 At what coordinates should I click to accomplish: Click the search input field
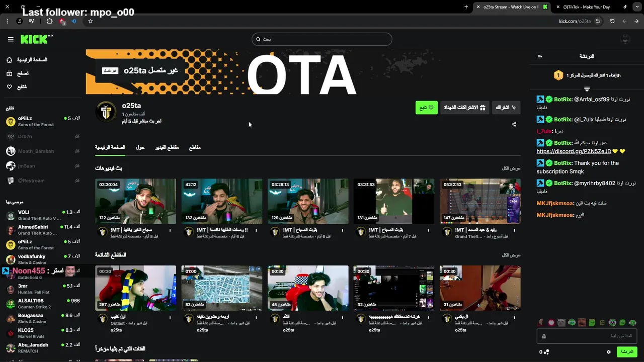point(322,39)
